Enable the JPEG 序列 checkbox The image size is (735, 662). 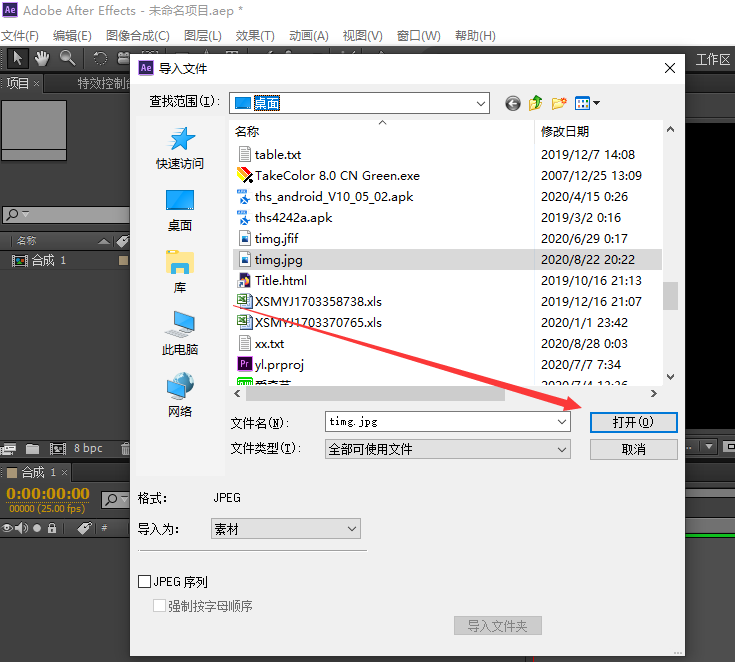click(x=144, y=581)
